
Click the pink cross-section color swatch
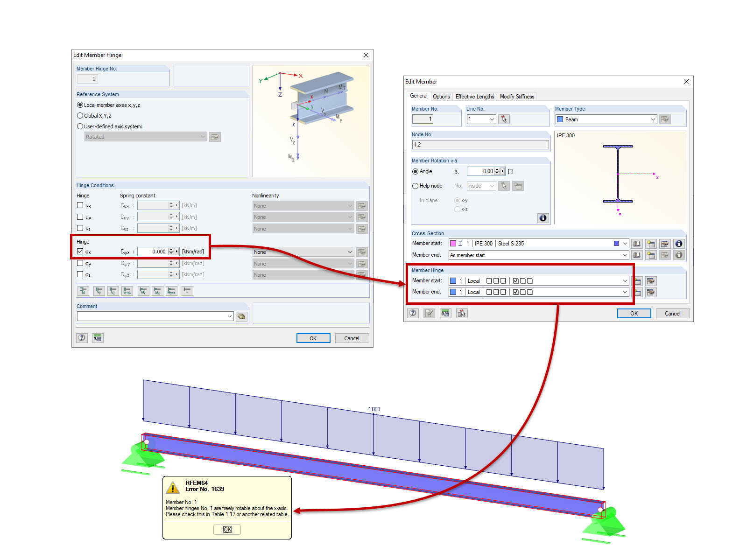453,243
